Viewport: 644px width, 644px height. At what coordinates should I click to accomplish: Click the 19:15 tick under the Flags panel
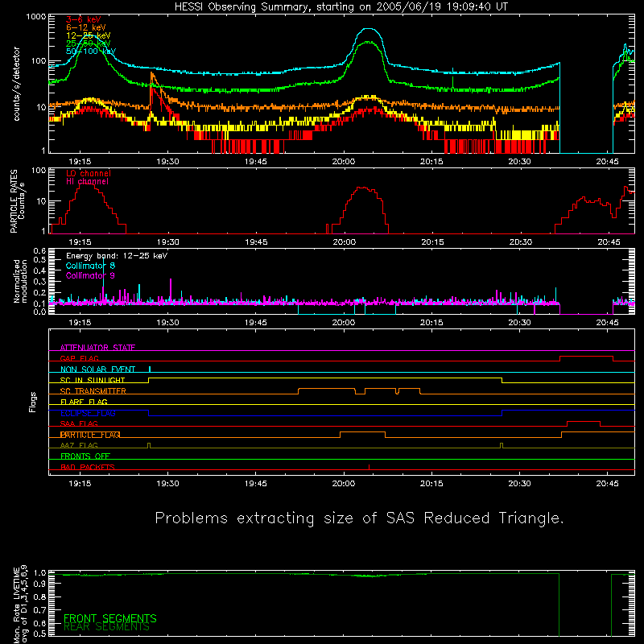(80, 484)
